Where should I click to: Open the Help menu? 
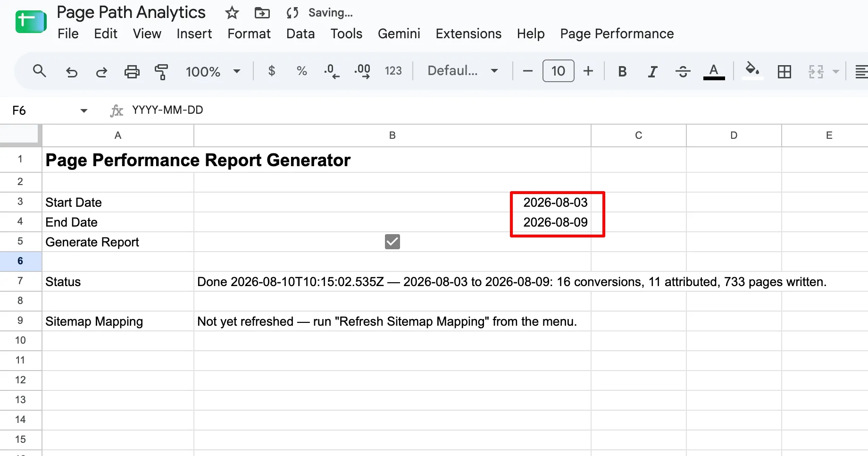click(x=531, y=34)
